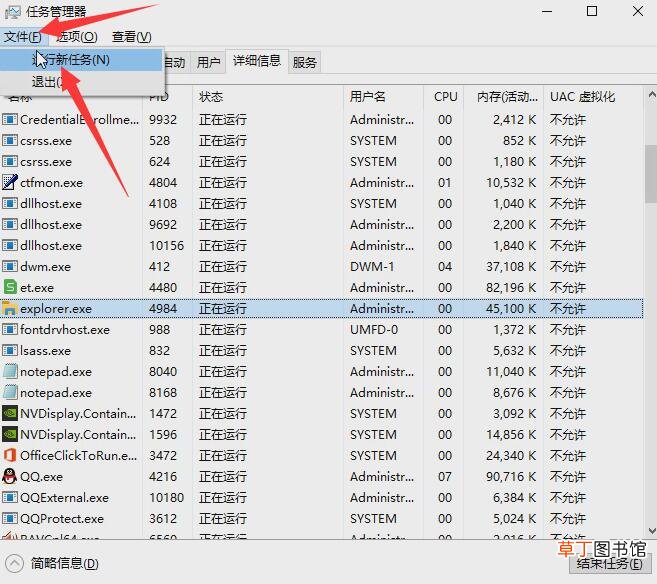Select the explorer.exe process name

click(56, 309)
